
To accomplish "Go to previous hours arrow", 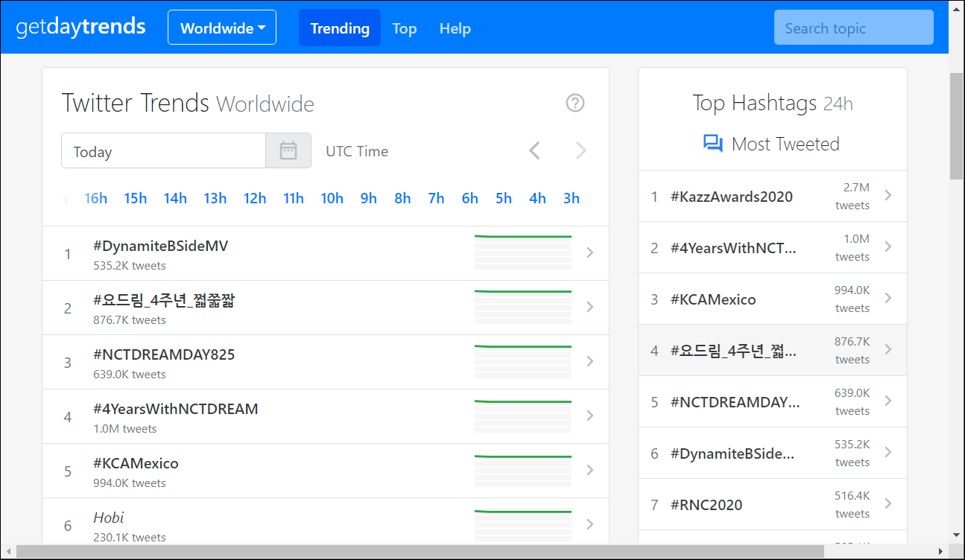I will (534, 151).
